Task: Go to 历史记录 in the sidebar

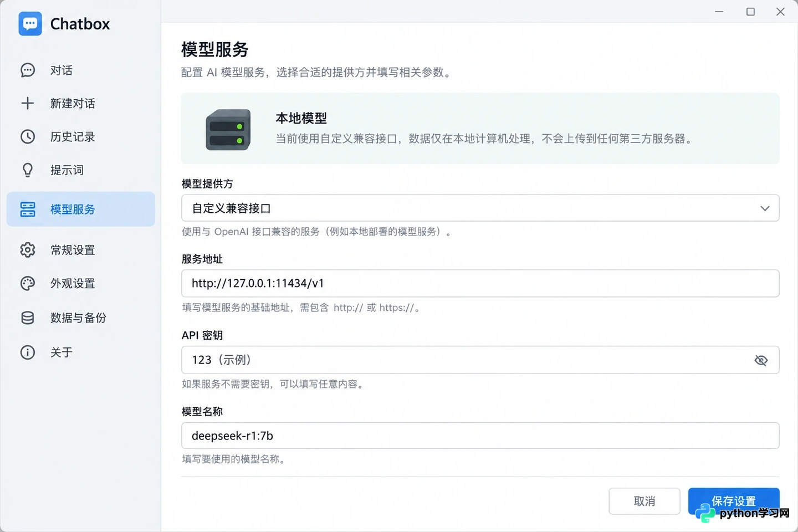Action: [81, 136]
